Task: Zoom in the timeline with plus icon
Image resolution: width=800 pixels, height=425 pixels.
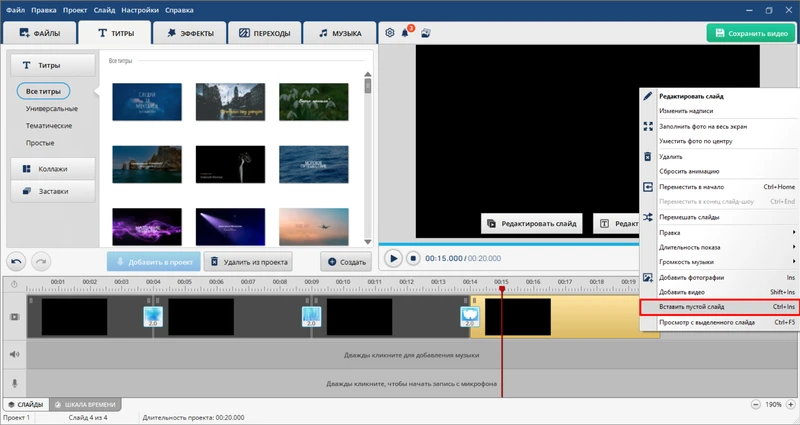Action: [x=790, y=404]
